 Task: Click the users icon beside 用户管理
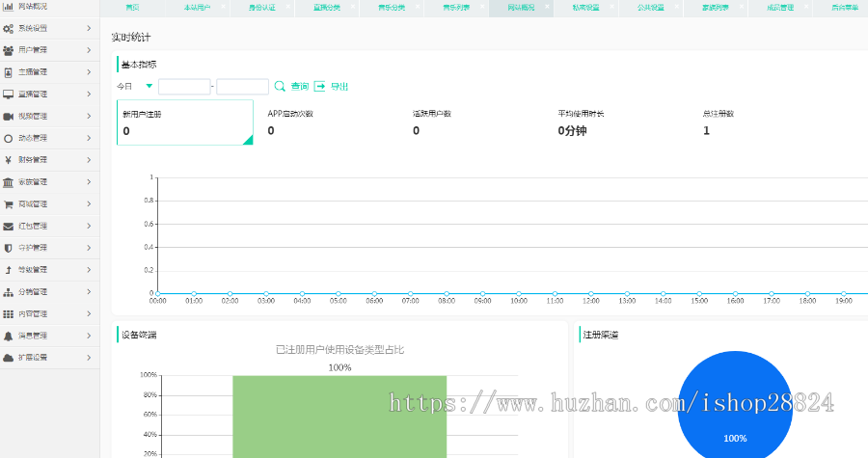tap(9, 50)
